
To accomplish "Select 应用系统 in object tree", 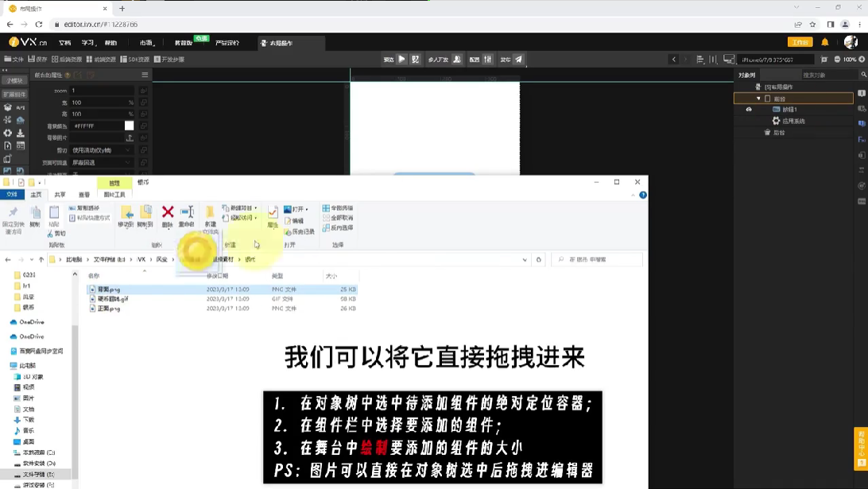I will (792, 121).
